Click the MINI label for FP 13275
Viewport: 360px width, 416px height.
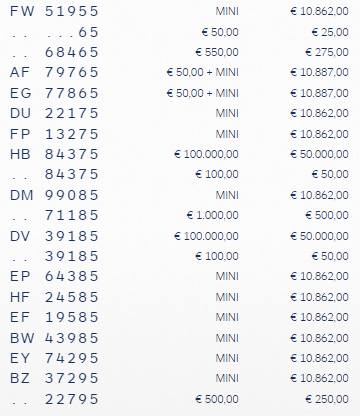227,134
